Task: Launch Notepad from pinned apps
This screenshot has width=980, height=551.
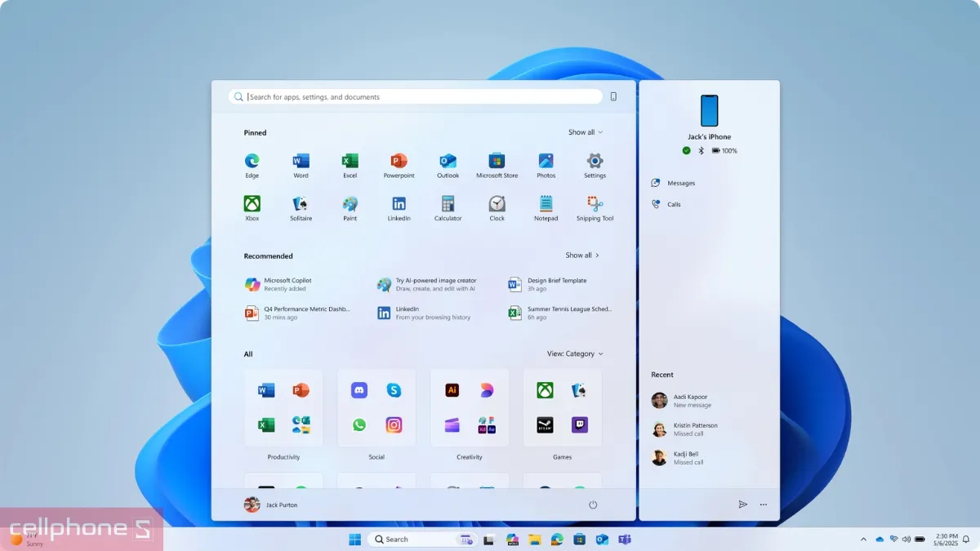Action: [x=546, y=208]
